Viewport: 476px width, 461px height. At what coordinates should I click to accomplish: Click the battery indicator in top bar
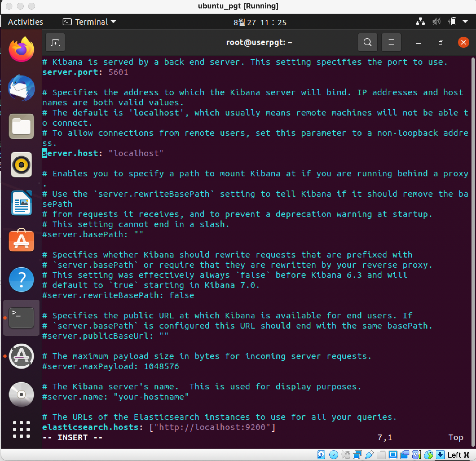[452, 22]
